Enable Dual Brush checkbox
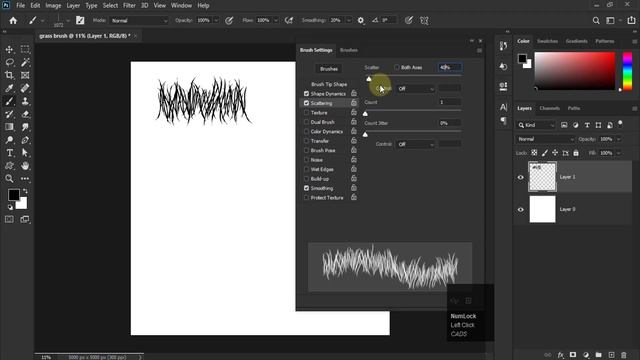The image size is (640, 360). [306, 122]
